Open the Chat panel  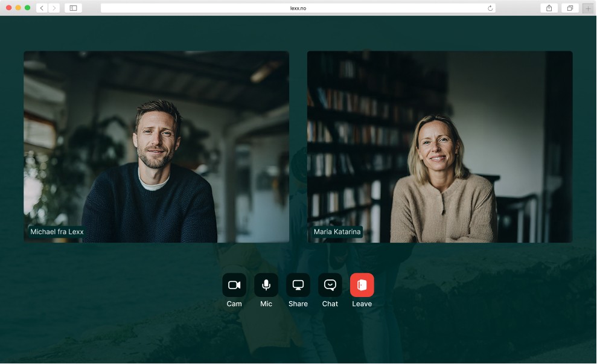330,284
